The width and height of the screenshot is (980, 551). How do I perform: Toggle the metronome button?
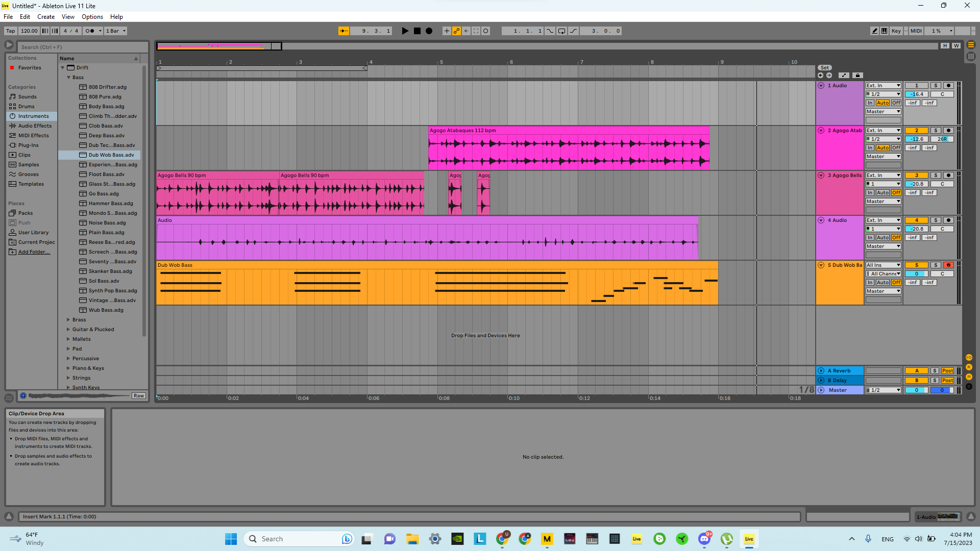[90, 31]
